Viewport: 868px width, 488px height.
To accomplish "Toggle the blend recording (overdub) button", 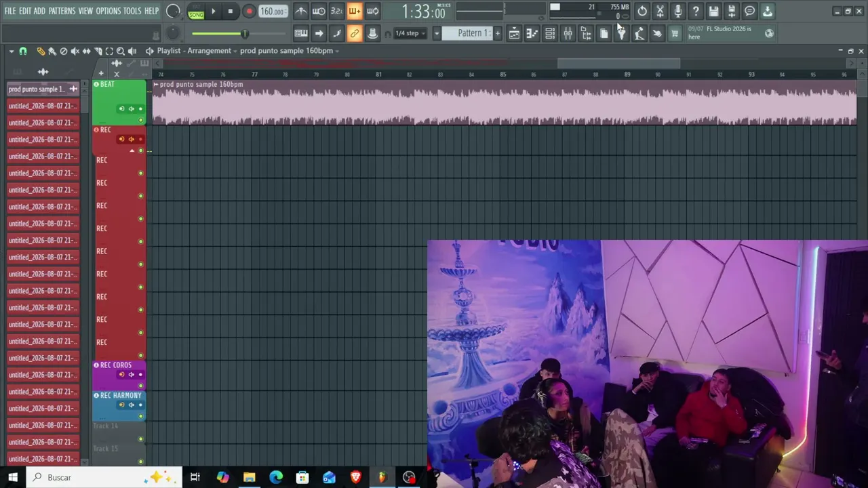I will [x=355, y=11].
